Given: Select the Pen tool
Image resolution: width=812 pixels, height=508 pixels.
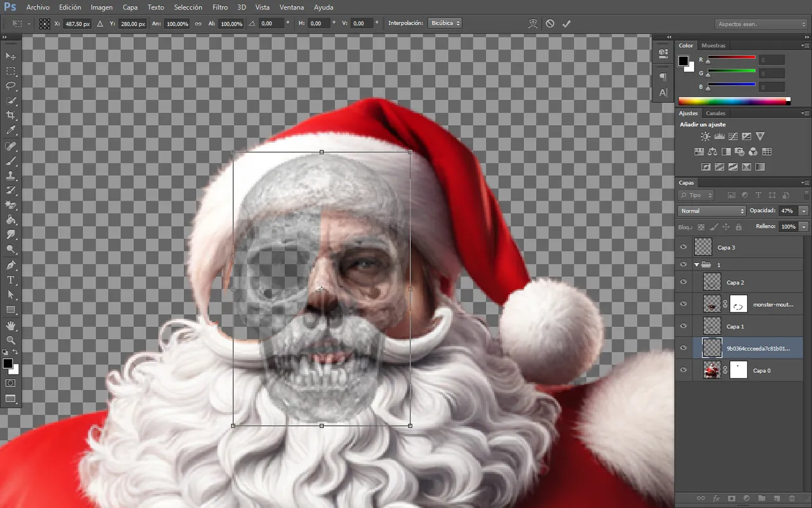Looking at the screenshot, I should (11, 265).
